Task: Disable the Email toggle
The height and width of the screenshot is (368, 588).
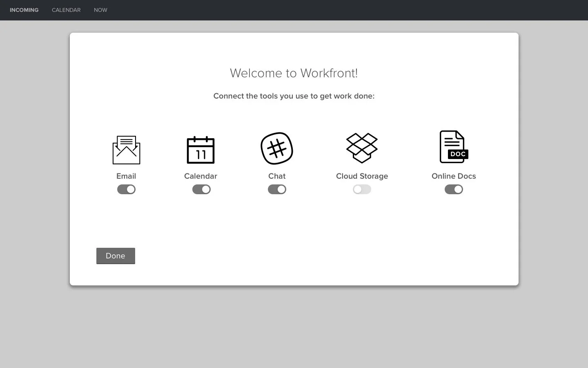Action: tap(126, 189)
